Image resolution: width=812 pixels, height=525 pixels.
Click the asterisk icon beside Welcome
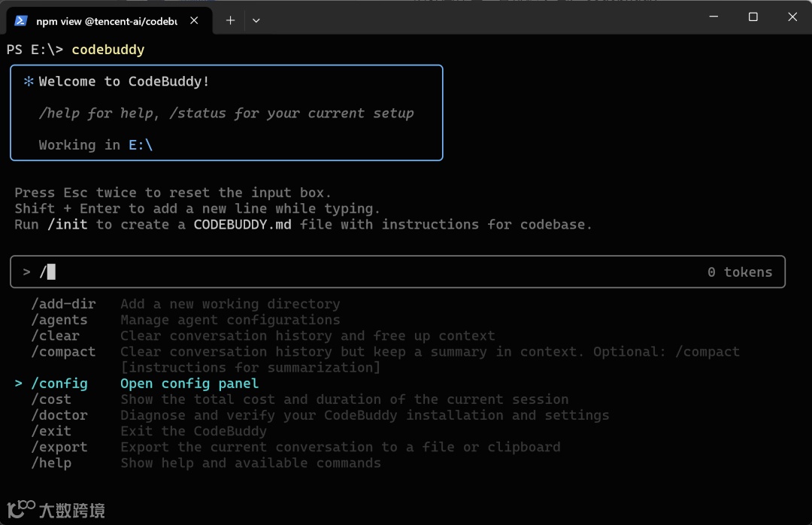tap(29, 81)
